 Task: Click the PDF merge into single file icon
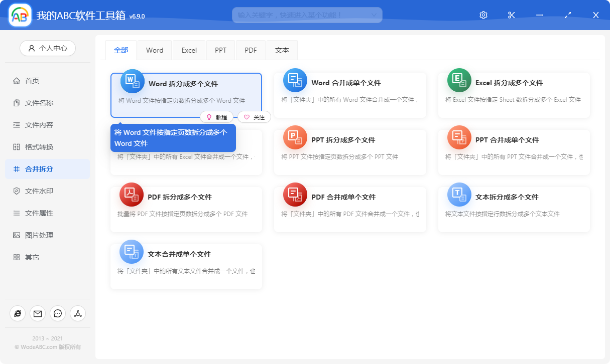point(295,195)
